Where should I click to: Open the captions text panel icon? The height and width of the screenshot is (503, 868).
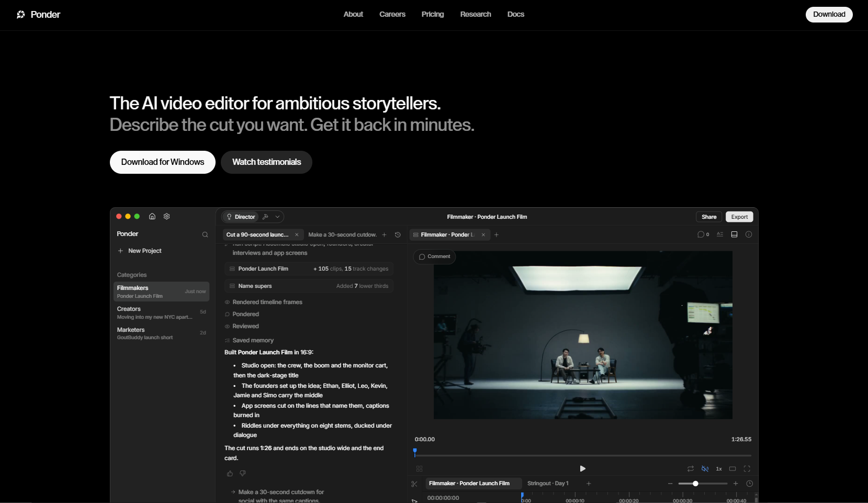720,234
